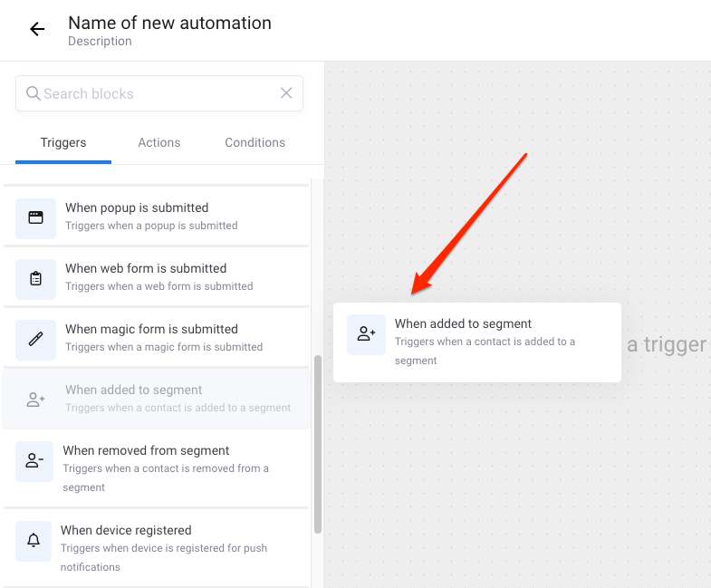
Task: Click the block list vertical scrollbar thumb
Action: 318,445
